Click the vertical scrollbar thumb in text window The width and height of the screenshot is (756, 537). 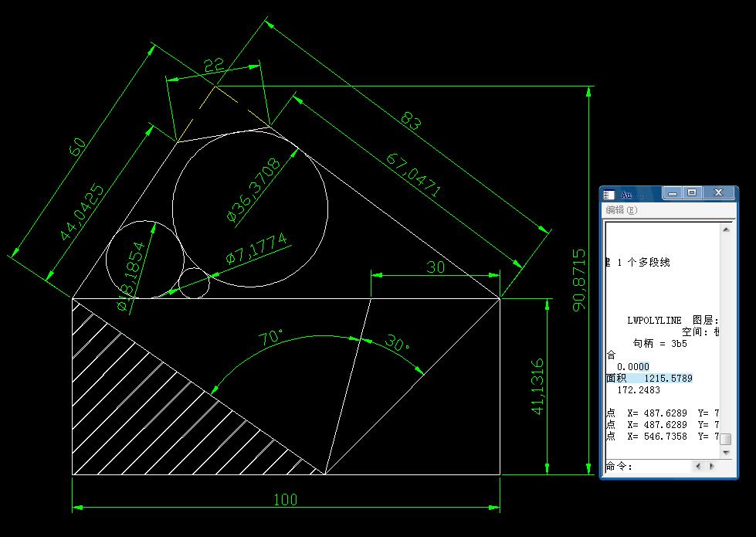click(x=726, y=440)
